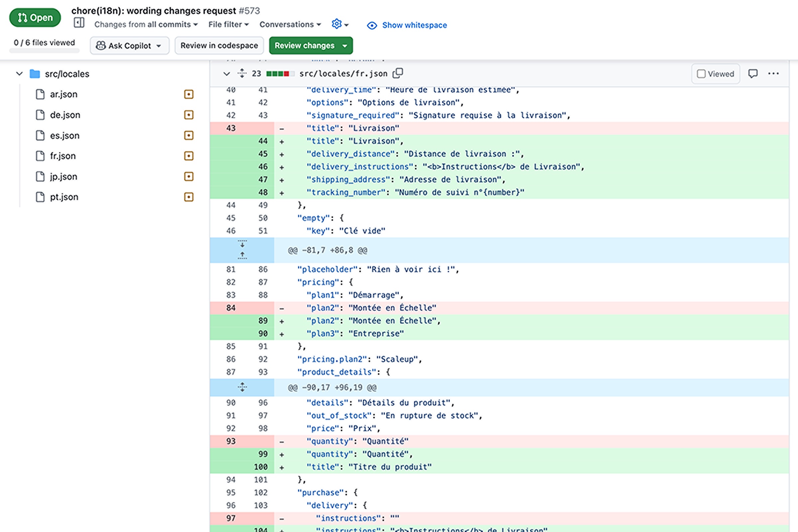Image resolution: width=798 pixels, height=532 pixels.
Task: Expand down arrow at @@ -81,7 hunk
Action: click(242, 244)
